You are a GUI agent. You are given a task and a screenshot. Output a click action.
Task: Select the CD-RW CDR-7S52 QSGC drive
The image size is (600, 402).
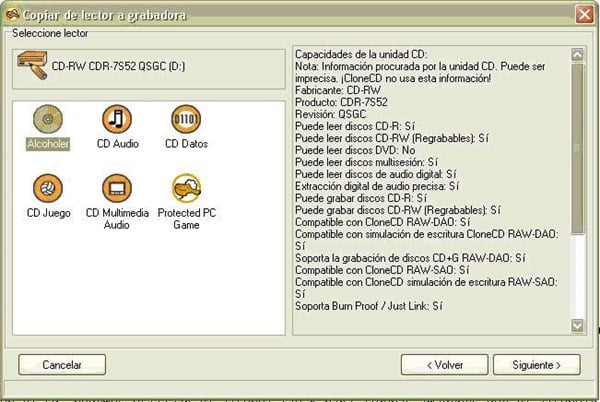click(149, 69)
